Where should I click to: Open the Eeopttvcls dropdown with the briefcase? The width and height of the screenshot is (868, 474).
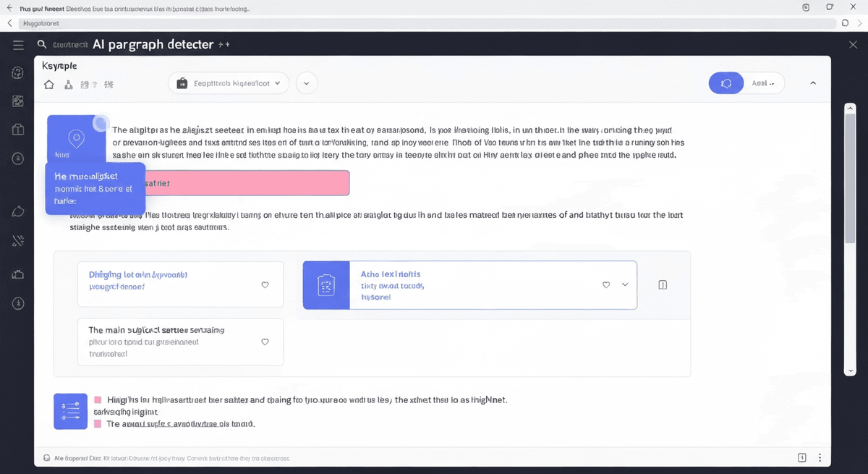coord(228,82)
